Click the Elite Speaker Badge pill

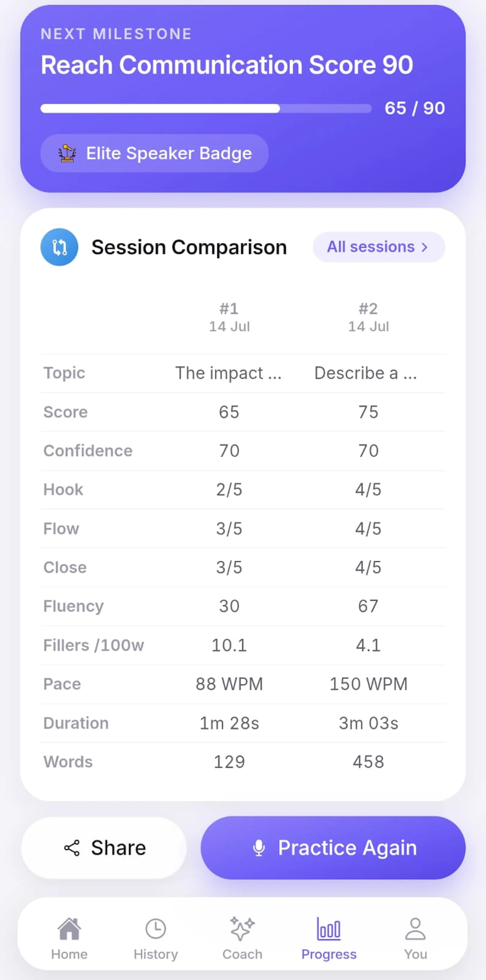point(155,153)
